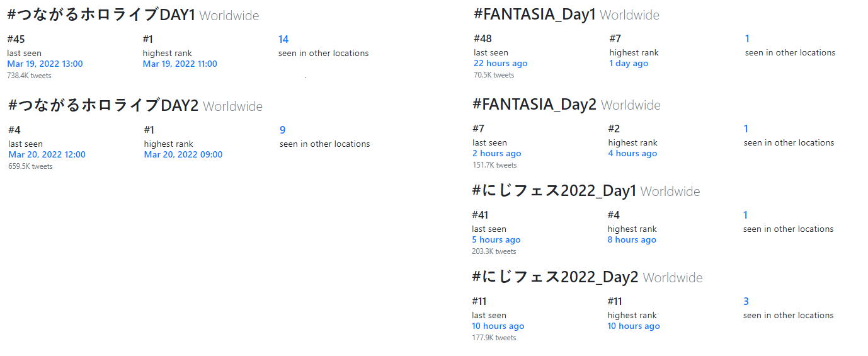Open the #つながるホロライブDAY1 hashtag heading
The height and width of the screenshot is (356, 868).
pos(101,15)
